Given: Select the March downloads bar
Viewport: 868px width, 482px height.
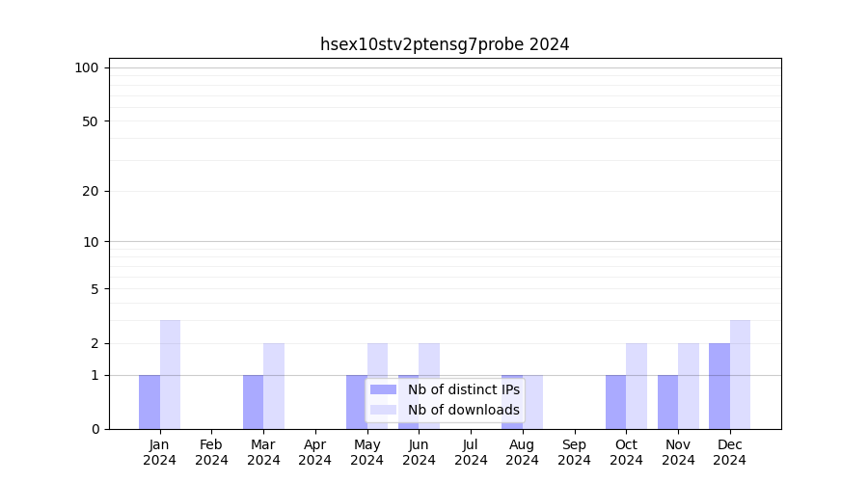Looking at the screenshot, I should tap(274, 386).
